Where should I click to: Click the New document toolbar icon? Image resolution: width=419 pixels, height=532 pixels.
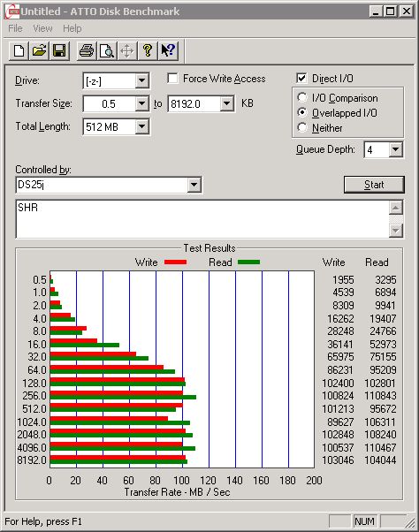pos(19,51)
